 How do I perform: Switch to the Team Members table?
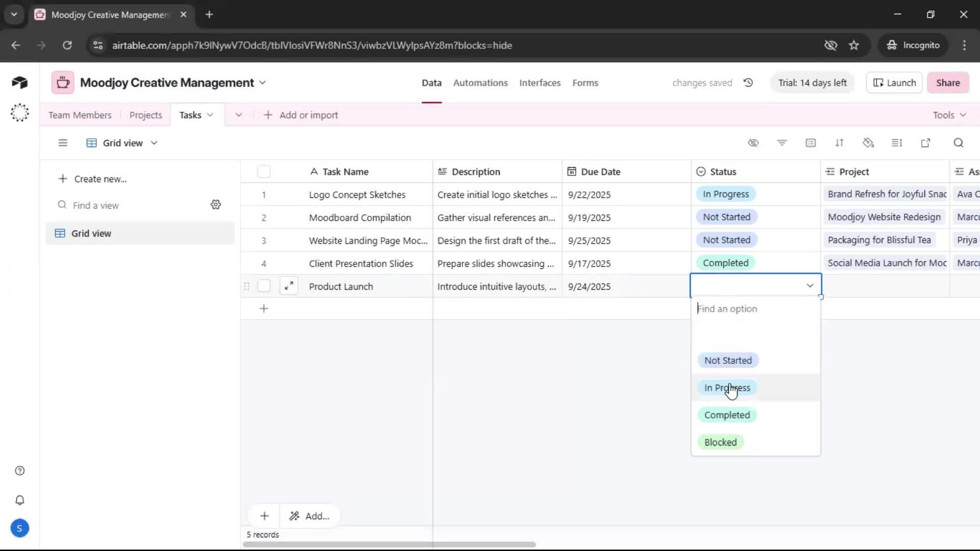pyautogui.click(x=80, y=115)
